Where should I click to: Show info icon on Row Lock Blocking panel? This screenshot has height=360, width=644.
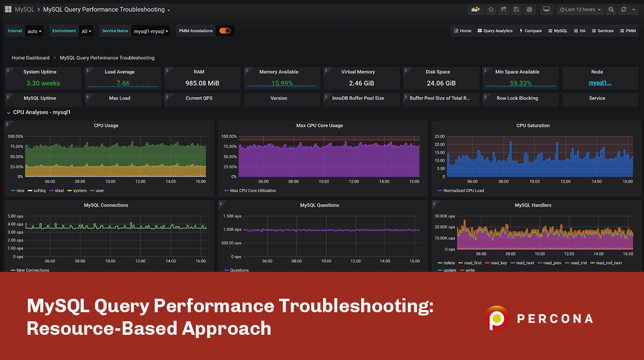point(485,96)
